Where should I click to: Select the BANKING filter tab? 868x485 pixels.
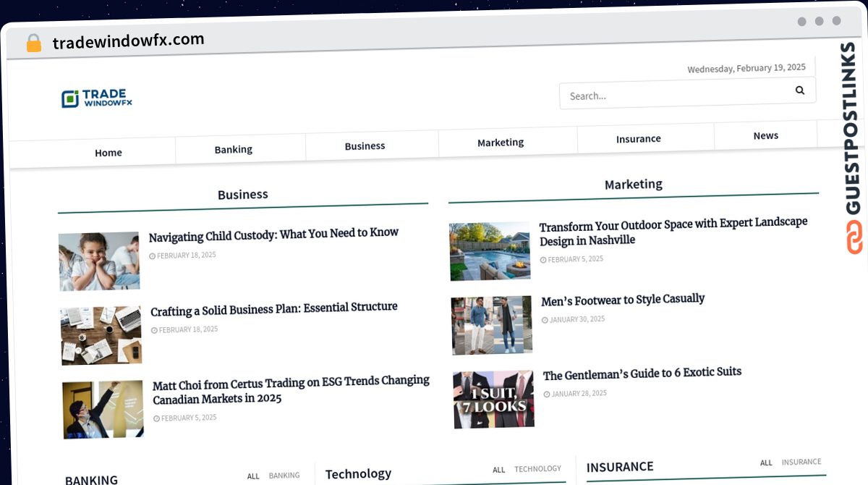click(x=284, y=476)
